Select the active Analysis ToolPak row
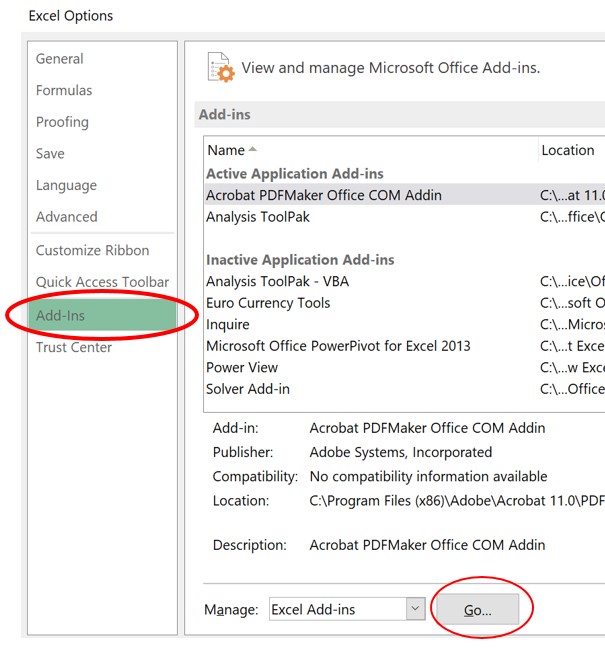605x650 pixels. pos(404,217)
